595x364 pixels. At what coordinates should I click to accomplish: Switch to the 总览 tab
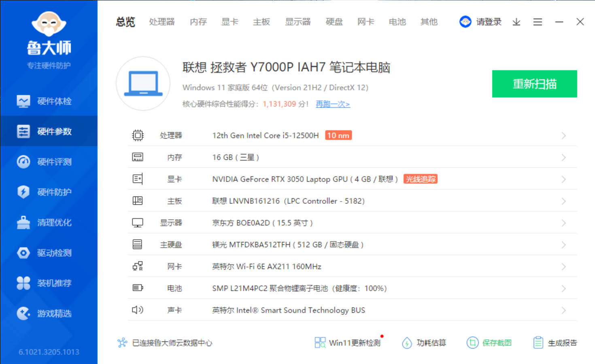click(125, 22)
